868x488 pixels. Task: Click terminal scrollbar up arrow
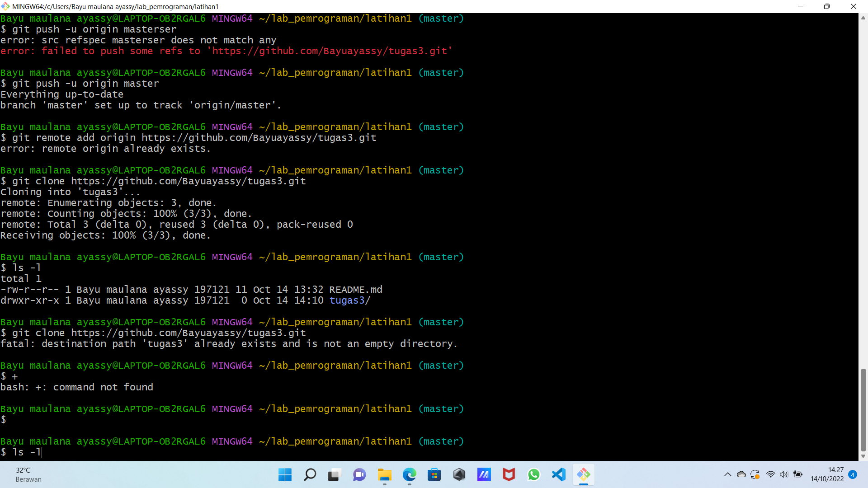[863, 18]
